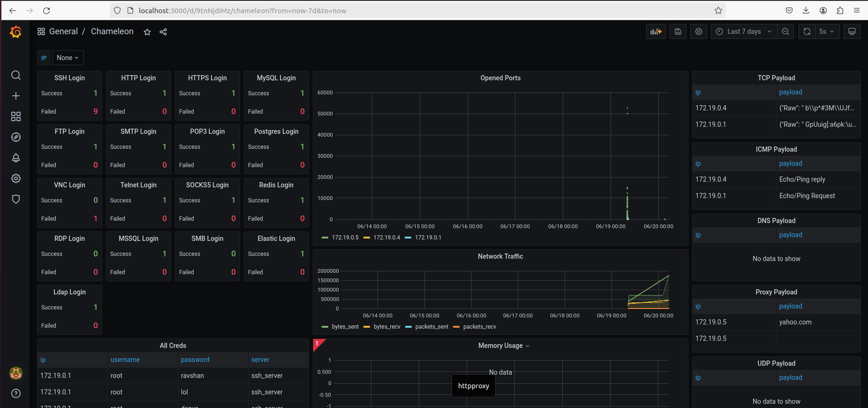Open the Server Admin shield icon
Screen dimensions: 868x408
click(15, 199)
